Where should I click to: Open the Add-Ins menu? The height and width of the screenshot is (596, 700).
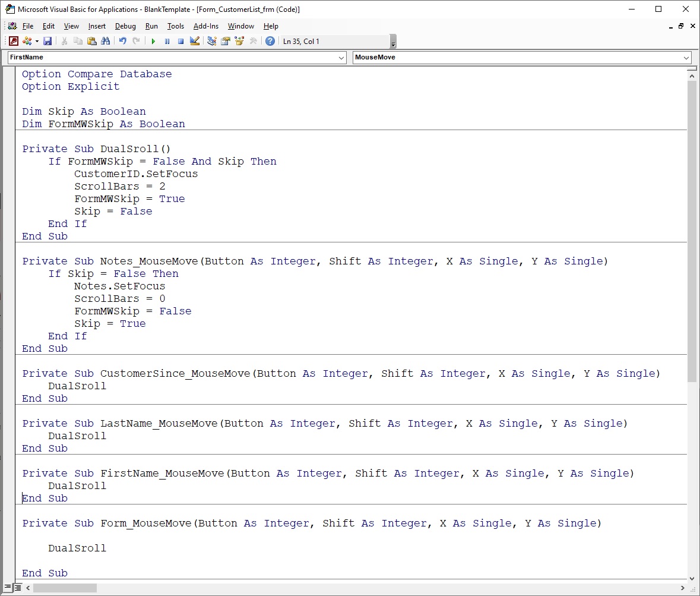point(205,26)
